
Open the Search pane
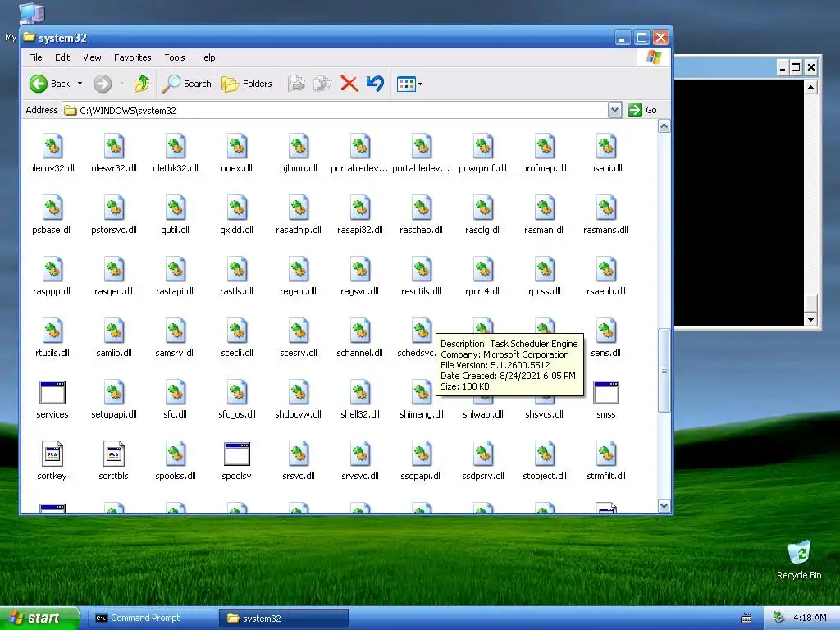187,84
